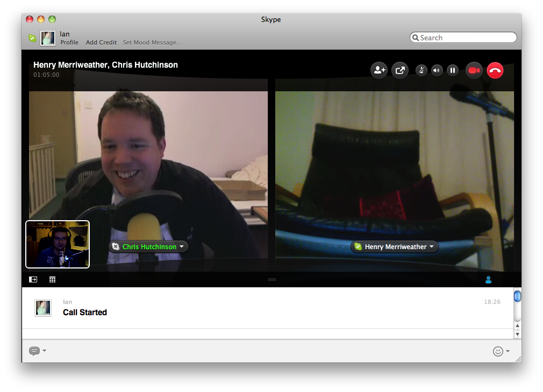Add a participant to the call
543x392 pixels.
pos(379,70)
